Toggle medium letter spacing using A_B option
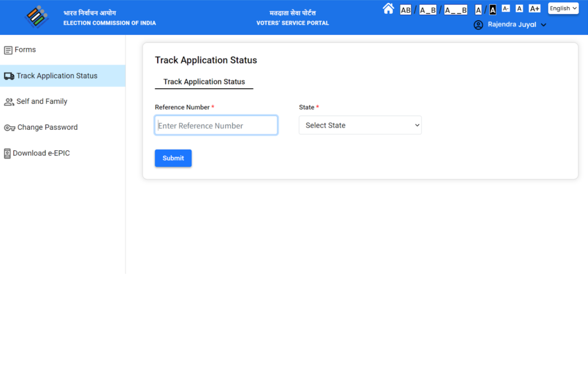This screenshot has height=368, width=588. coord(428,10)
